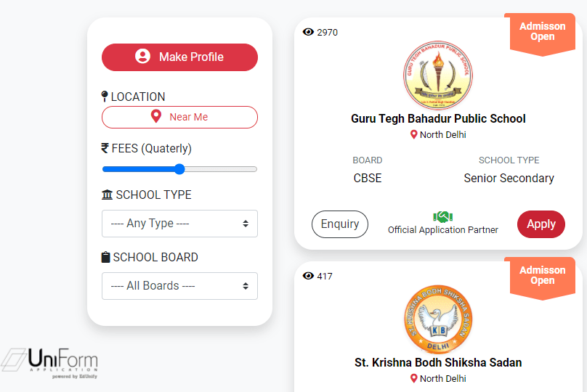Screen dimensions: 587x392
Task: Click the Guru Tegh Bahadur school logo
Action: point(438,75)
